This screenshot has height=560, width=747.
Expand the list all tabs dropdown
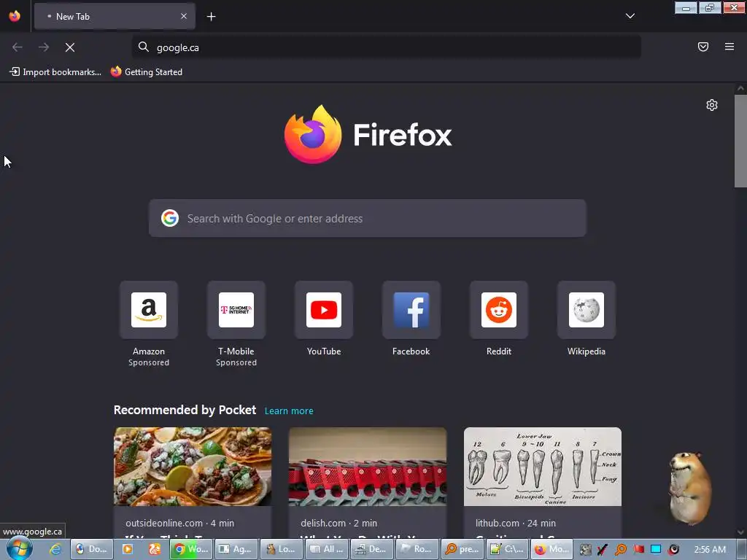point(630,16)
